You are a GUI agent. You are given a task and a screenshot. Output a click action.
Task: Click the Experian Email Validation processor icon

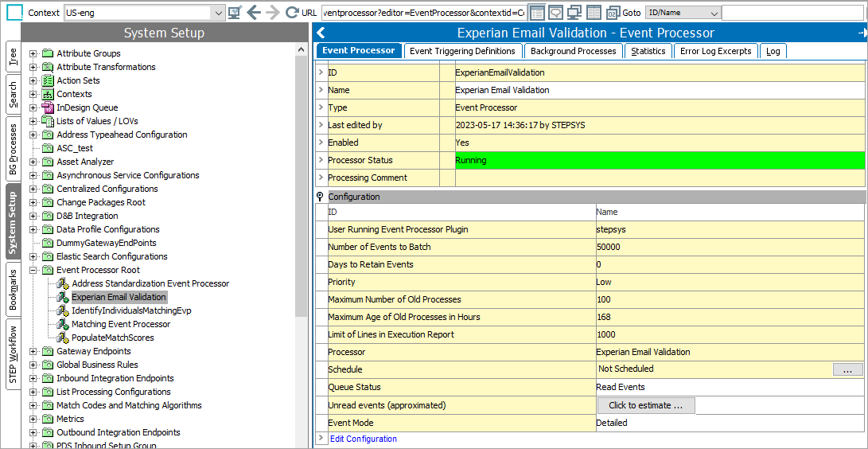63,298
